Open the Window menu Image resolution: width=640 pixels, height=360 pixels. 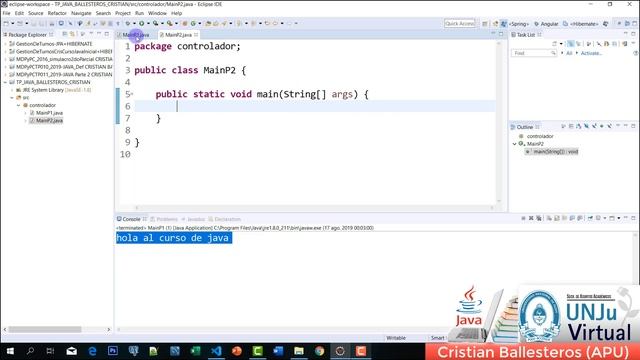tap(157, 13)
